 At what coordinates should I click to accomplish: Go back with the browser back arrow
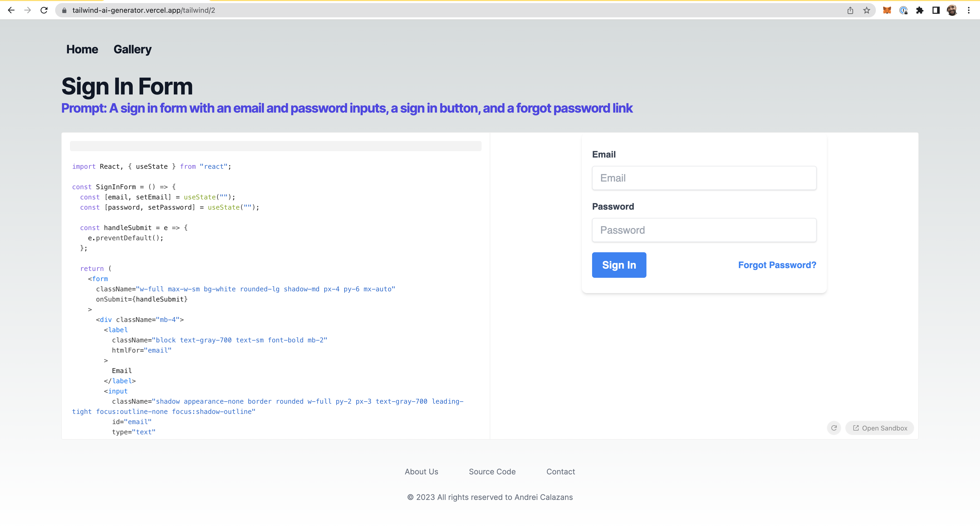(x=11, y=10)
